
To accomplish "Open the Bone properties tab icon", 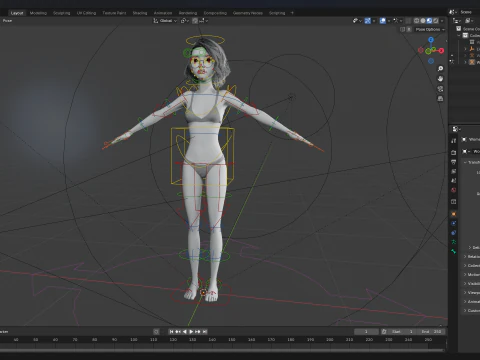I will coord(454,251).
